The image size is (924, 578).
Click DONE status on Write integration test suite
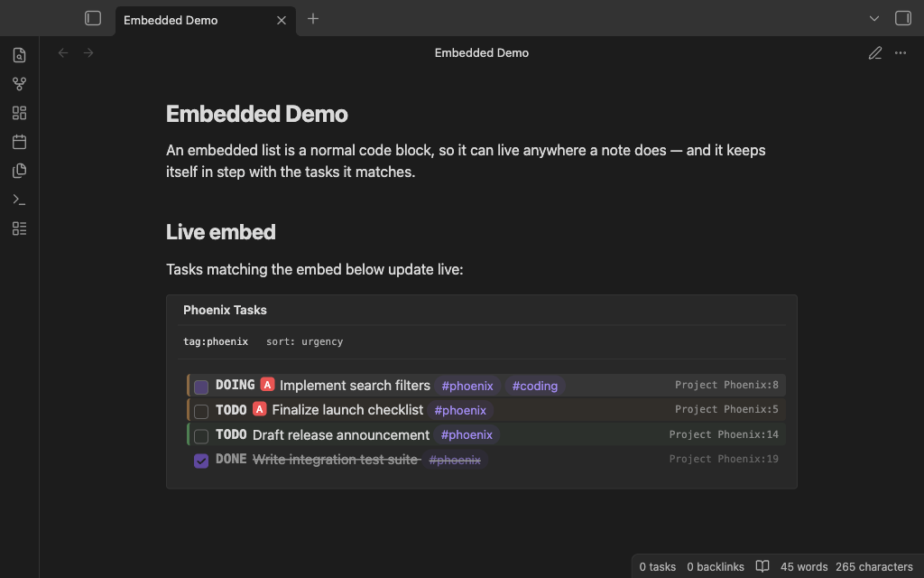[231, 459]
